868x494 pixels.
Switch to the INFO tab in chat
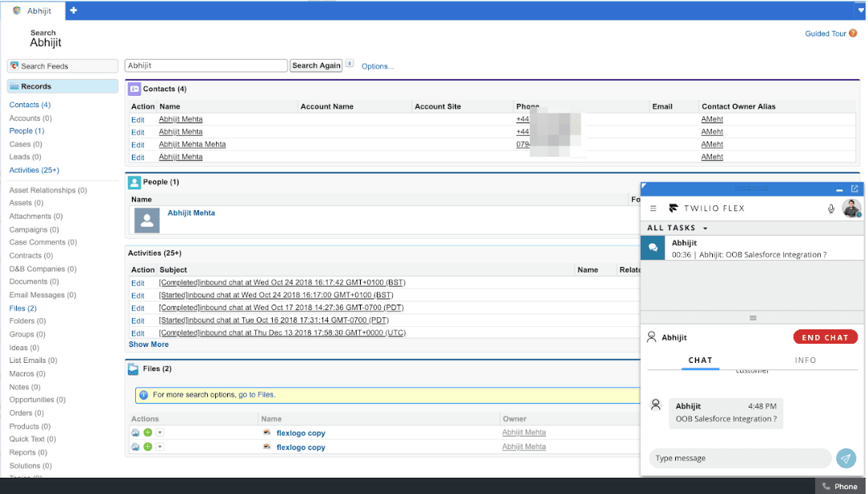pyautogui.click(x=805, y=360)
